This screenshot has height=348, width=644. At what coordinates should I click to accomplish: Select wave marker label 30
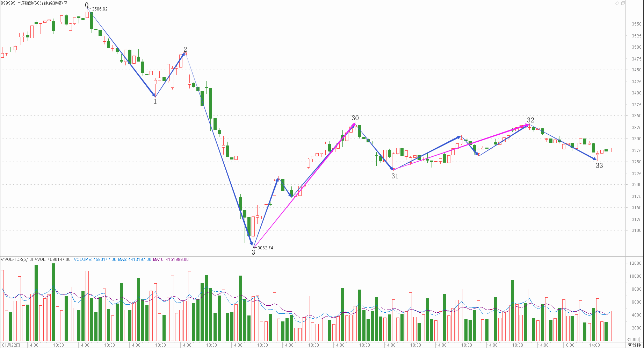[355, 118]
